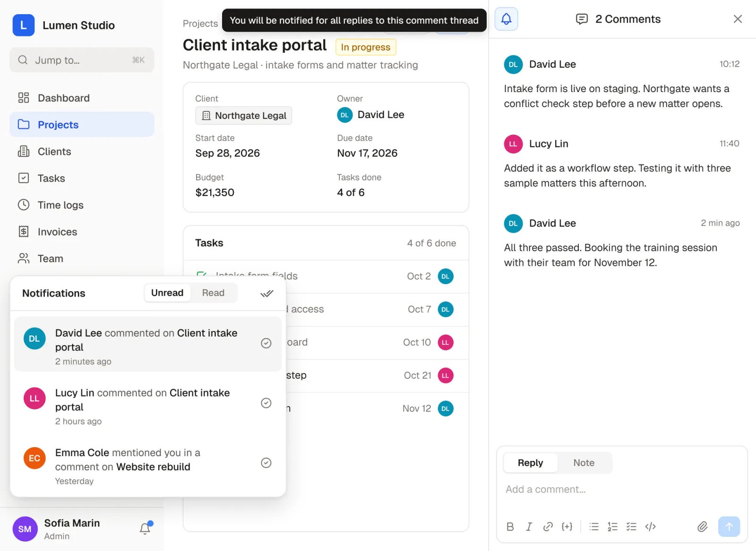Image resolution: width=756 pixels, height=551 pixels.
Task: Show Read notifications
Action: point(213,293)
